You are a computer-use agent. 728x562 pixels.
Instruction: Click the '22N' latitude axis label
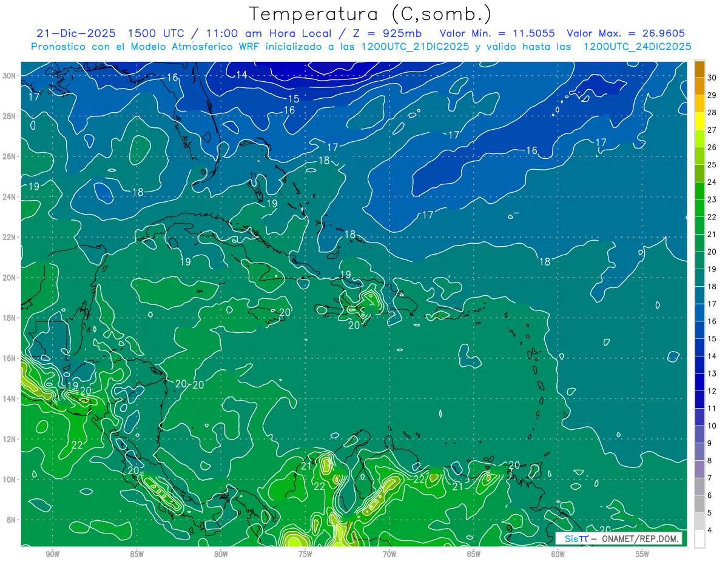[10, 237]
